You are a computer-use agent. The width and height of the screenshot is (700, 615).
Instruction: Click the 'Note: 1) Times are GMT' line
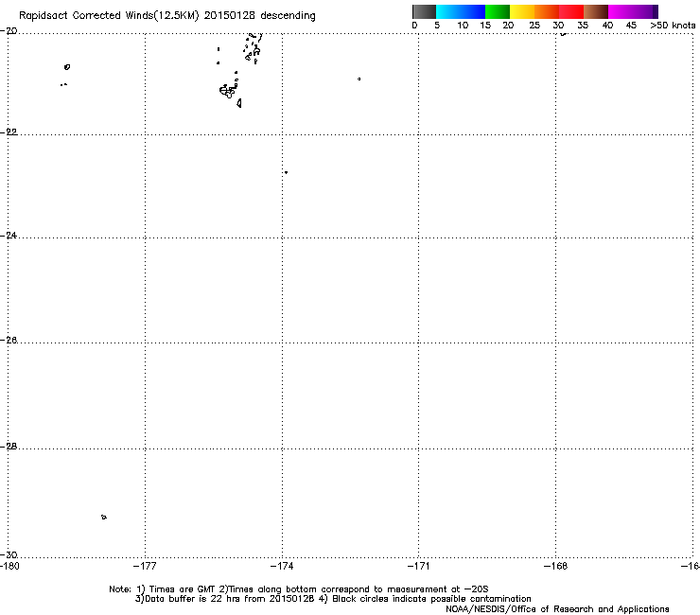click(x=299, y=589)
